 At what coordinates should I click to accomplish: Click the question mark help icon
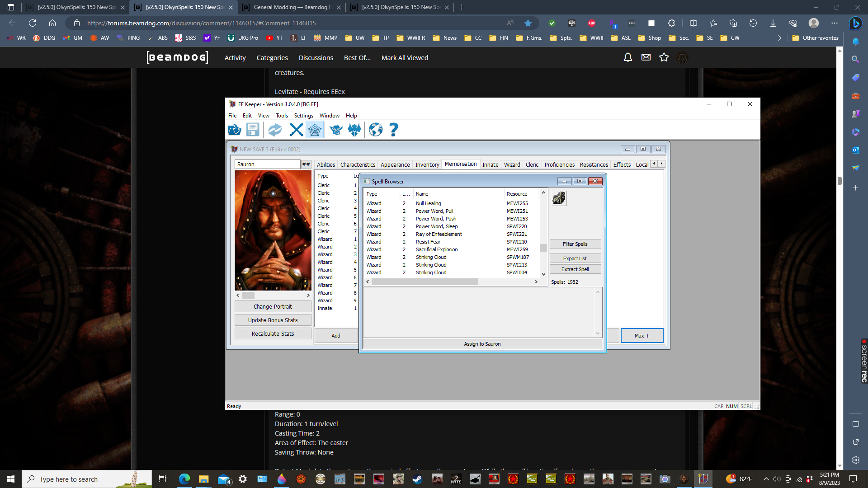[394, 130]
